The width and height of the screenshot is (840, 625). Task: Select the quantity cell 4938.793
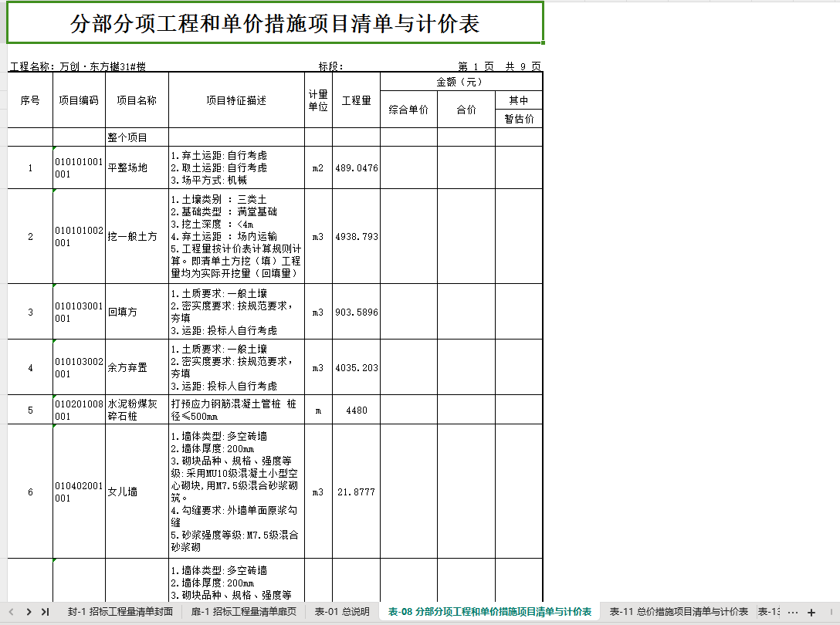(x=356, y=236)
